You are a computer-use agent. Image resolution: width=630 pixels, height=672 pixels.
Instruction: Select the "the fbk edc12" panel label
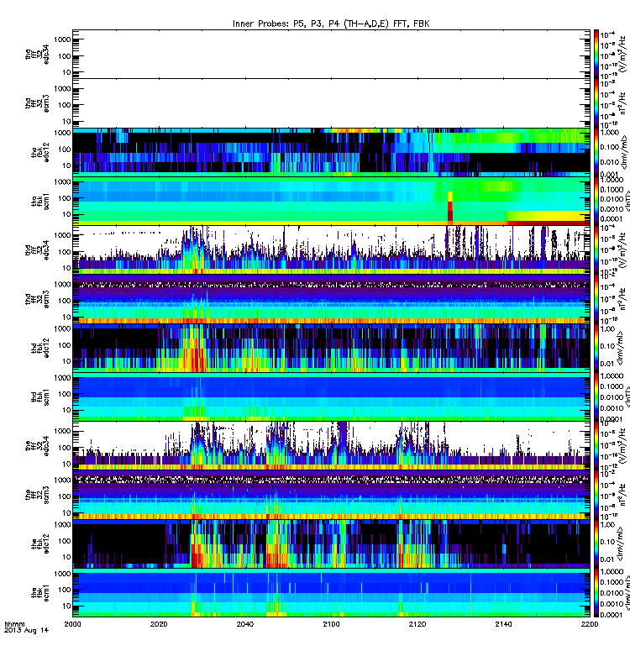(x=40, y=543)
